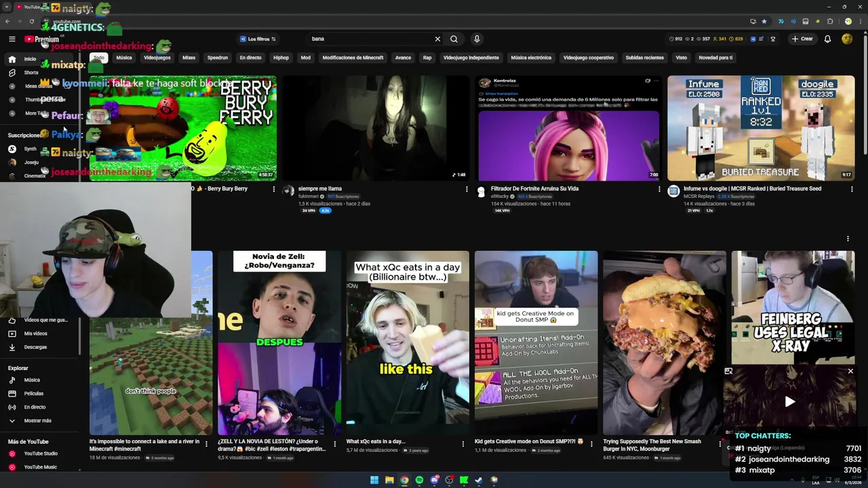Select the En directo filter chip
Image resolution: width=868 pixels, height=488 pixels.
pyautogui.click(x=250, y=58)
